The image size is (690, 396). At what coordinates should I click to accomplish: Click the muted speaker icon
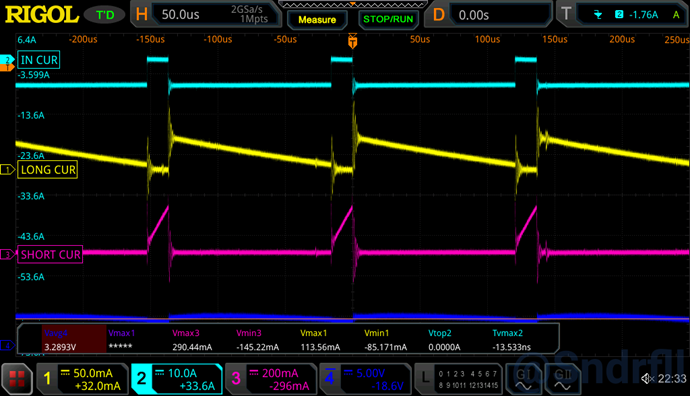pyautogui.click(x=647, y=378)
